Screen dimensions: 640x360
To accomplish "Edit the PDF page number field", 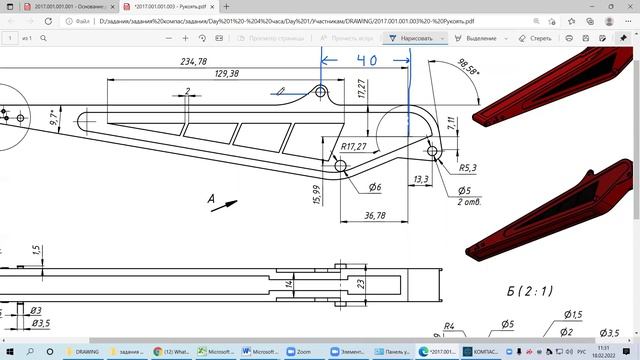I will [10, 38].
